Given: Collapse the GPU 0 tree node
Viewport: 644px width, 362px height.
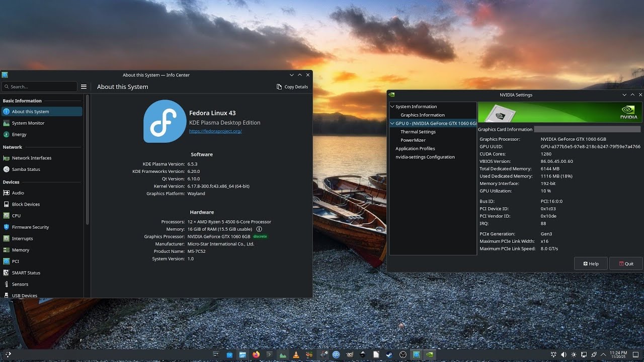Looking at the screenshot, I should coord(392,123).
